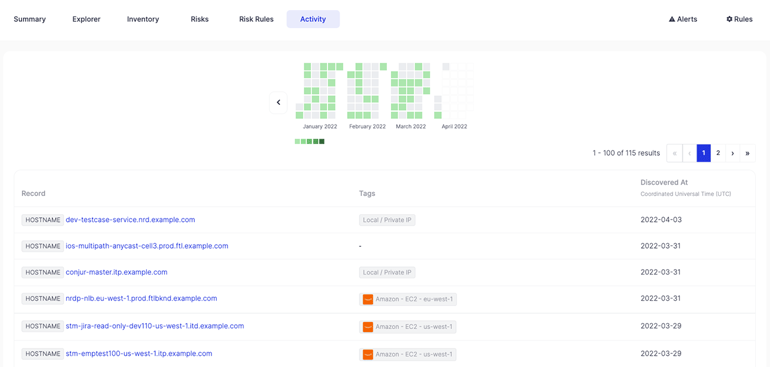Viewport: 770px width, 367px height.
Task: Open the Explorer tab
Action: [x=86, y=19]
